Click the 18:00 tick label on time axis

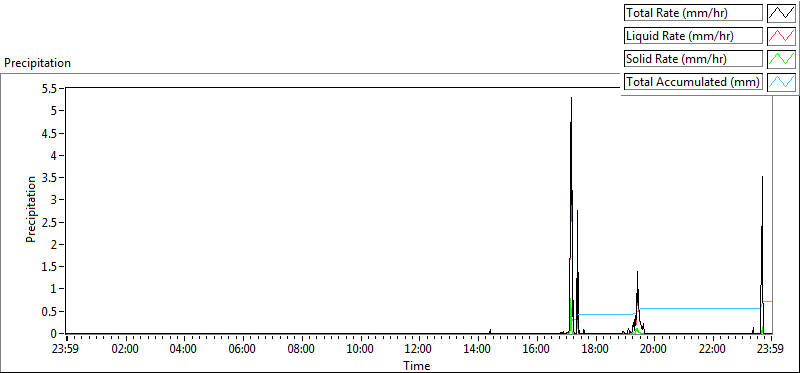pos(595,350)
